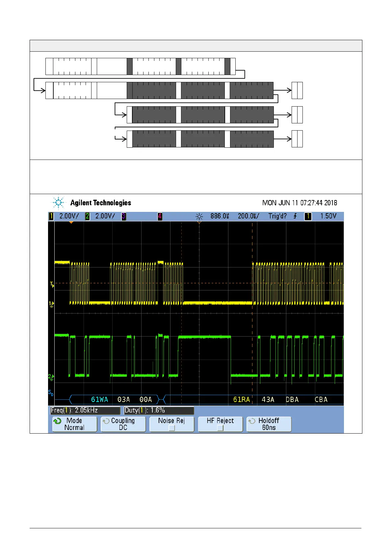Image resolution: width=392 pixels, height=554 pixels.
Task: Click the rising edge trigger slope icon
Action: pos(295,216)
